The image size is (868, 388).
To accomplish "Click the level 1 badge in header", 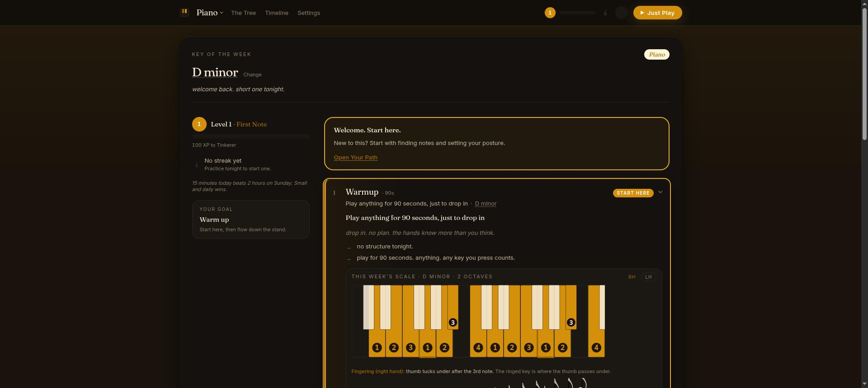I will coord(550,13).
